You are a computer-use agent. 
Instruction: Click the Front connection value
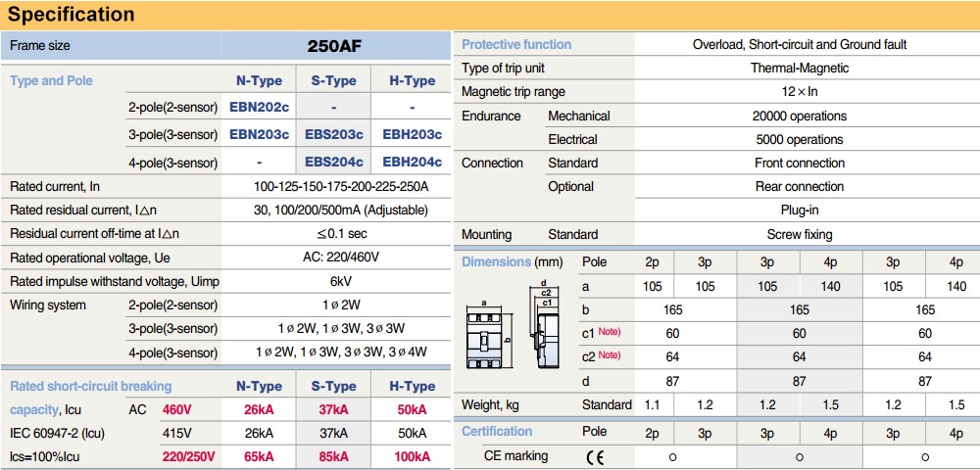click(x=800, y=164)
